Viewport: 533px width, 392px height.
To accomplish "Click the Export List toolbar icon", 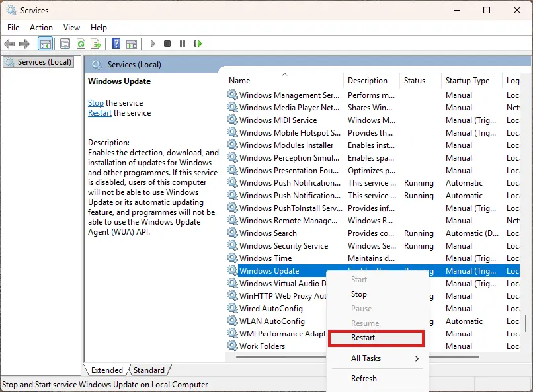I will 96,44.
